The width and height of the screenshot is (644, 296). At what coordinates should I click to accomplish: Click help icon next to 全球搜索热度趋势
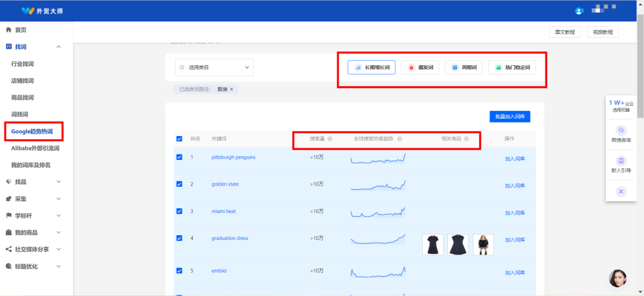coord(400,139)
